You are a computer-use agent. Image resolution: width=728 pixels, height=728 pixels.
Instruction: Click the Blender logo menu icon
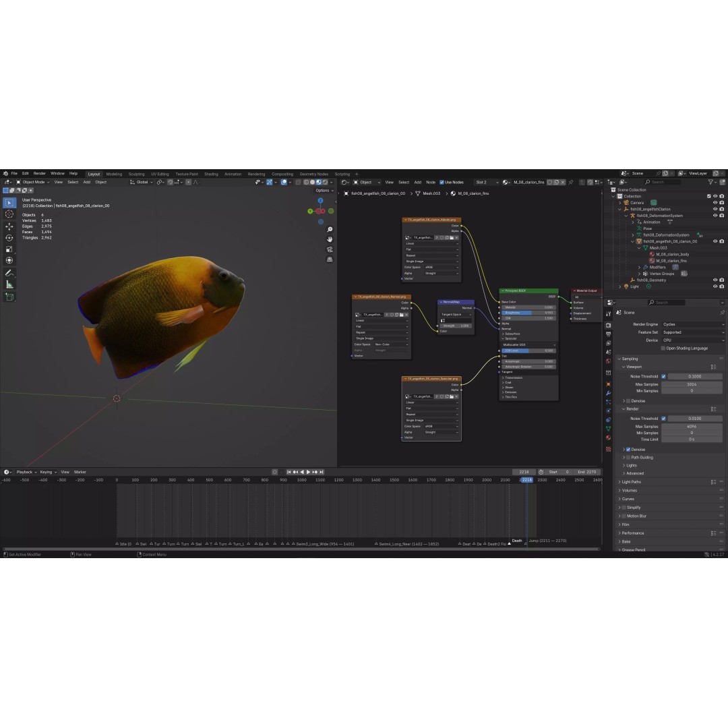pyautogui.click(x=5, y=174)
